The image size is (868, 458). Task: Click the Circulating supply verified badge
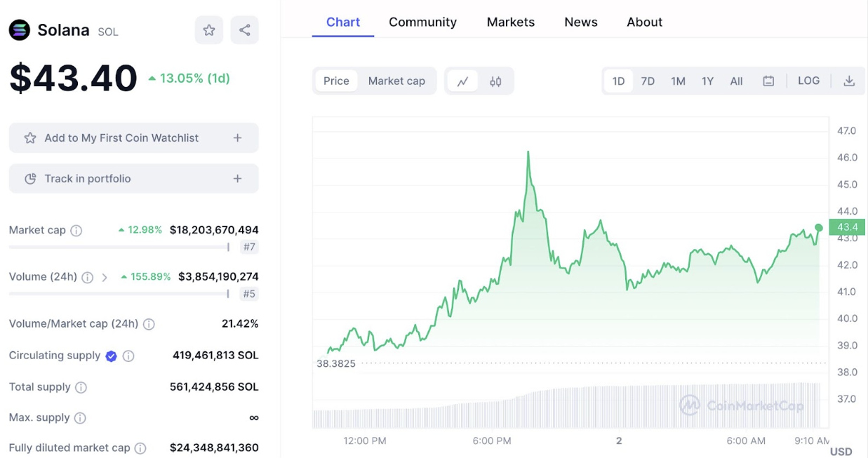[111, 356]
